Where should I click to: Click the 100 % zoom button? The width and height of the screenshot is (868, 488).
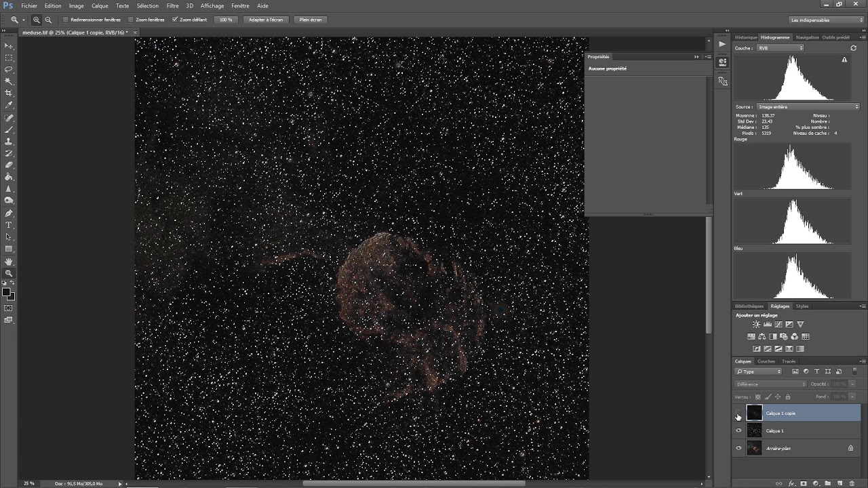point(226,20)
